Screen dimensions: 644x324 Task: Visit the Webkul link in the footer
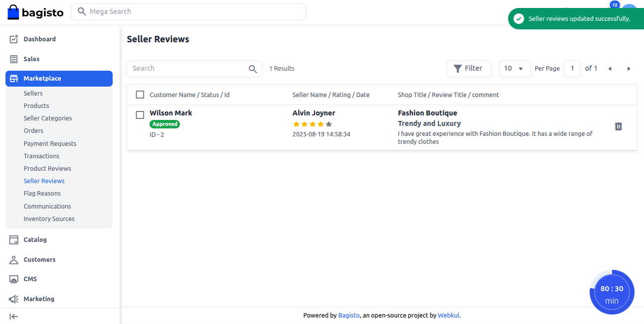pos(448,315)
